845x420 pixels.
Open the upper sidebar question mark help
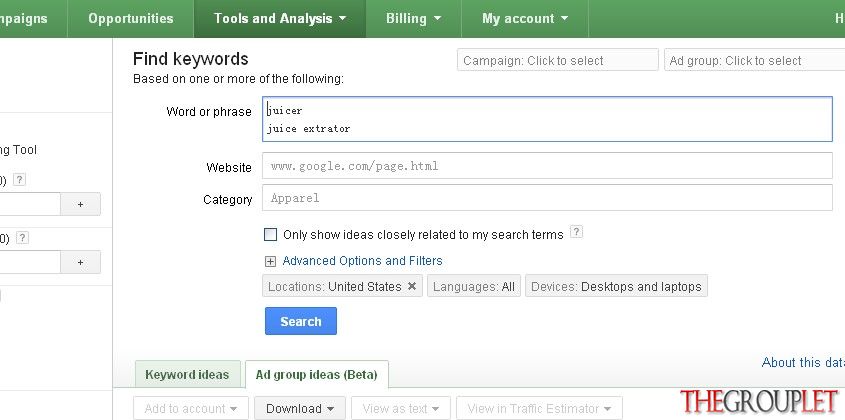(19, 180)
